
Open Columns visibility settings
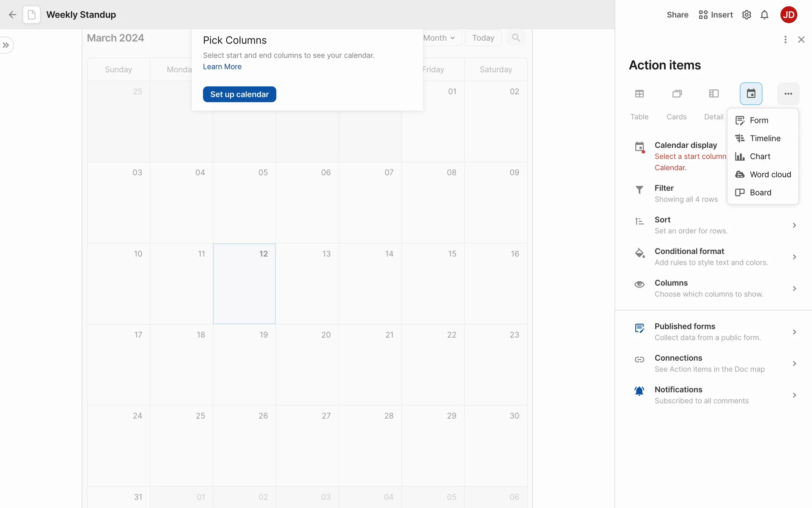[715, 288]
